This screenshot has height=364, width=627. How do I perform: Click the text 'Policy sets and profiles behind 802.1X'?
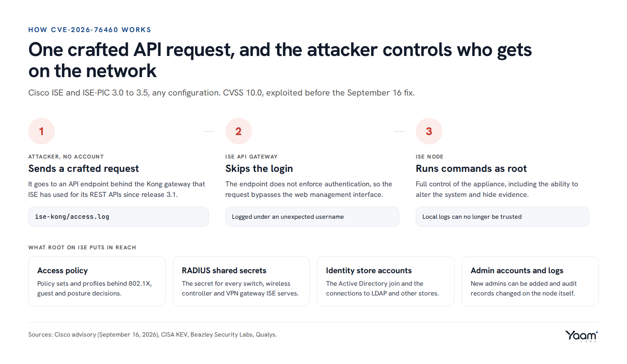click(x=94, y=288)
